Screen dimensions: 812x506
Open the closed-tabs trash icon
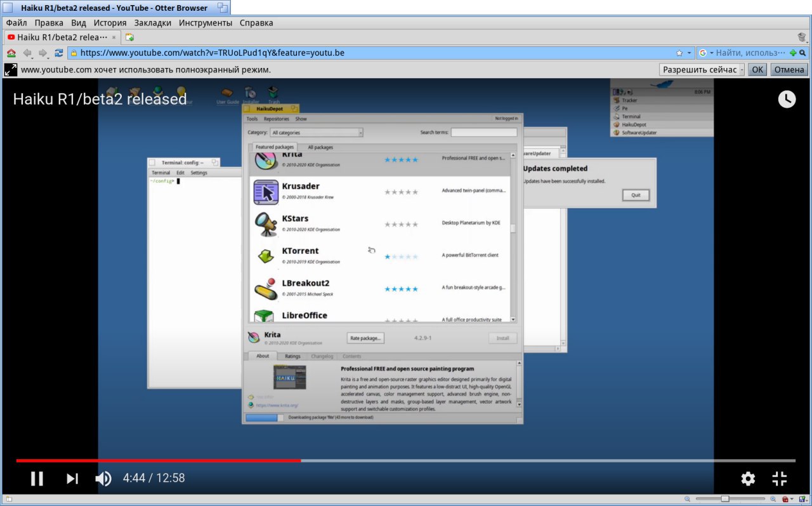pos(802,37)
